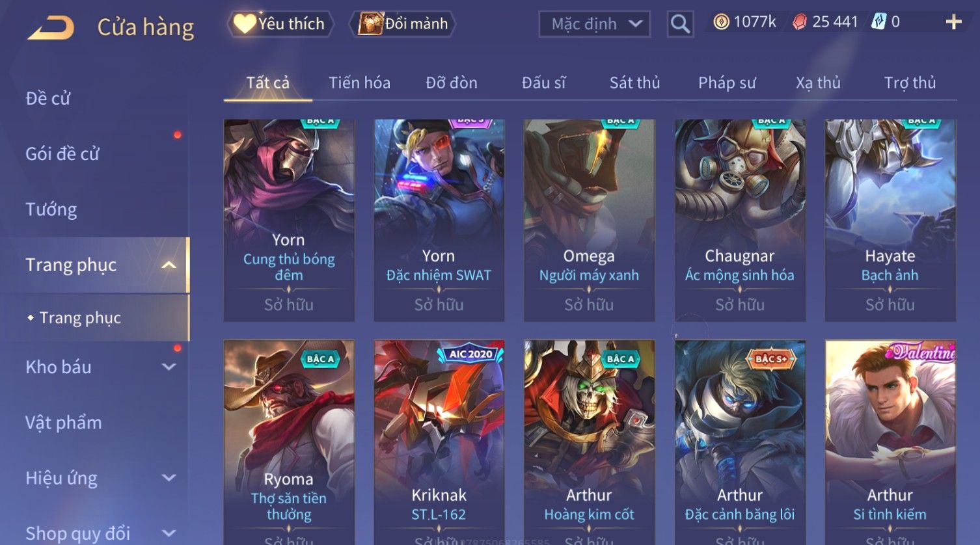Go to Tướng in sidebar
The width and height of the screenshot is (980, 545).
[51, 209]
